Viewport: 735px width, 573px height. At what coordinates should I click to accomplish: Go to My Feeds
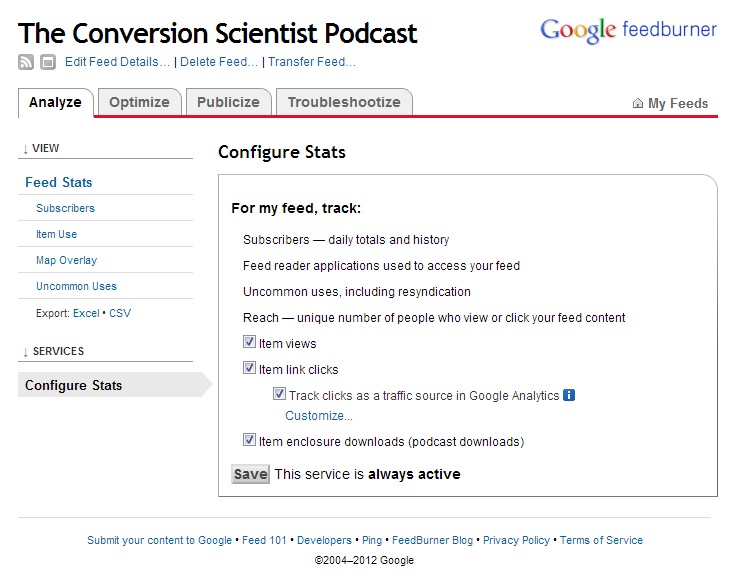tap(678, 103)
